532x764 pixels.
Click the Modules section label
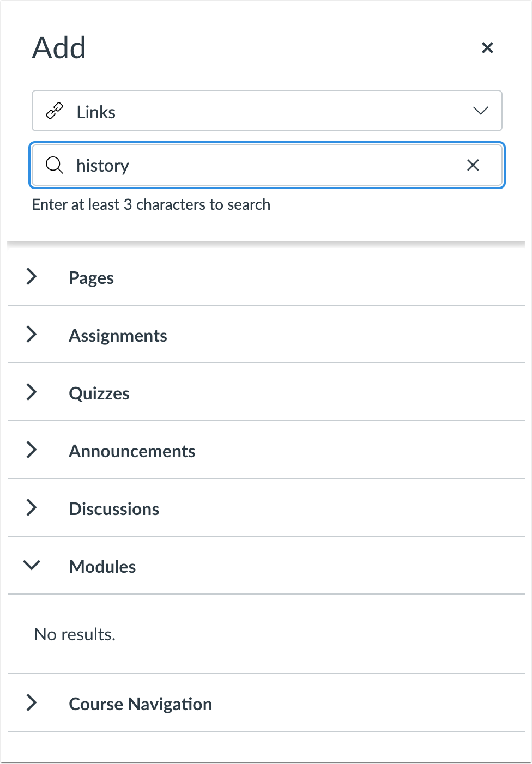(102, 567)
